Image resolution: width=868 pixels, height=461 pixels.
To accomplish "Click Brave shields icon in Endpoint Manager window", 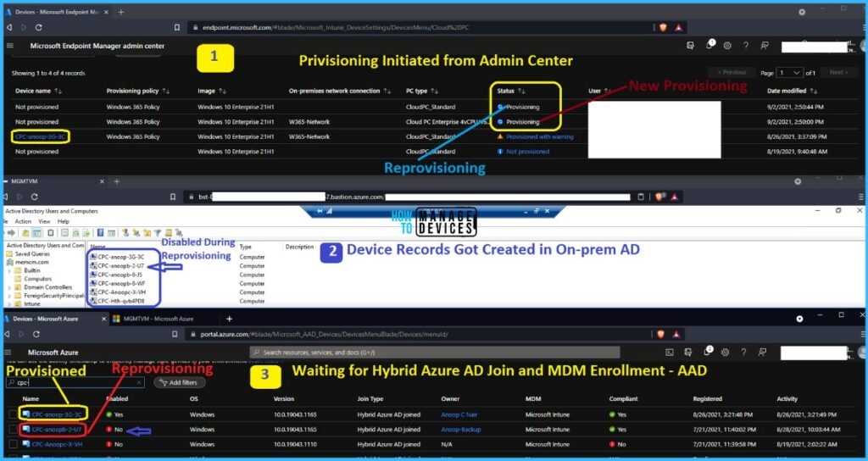I will [x=663, y=27].
